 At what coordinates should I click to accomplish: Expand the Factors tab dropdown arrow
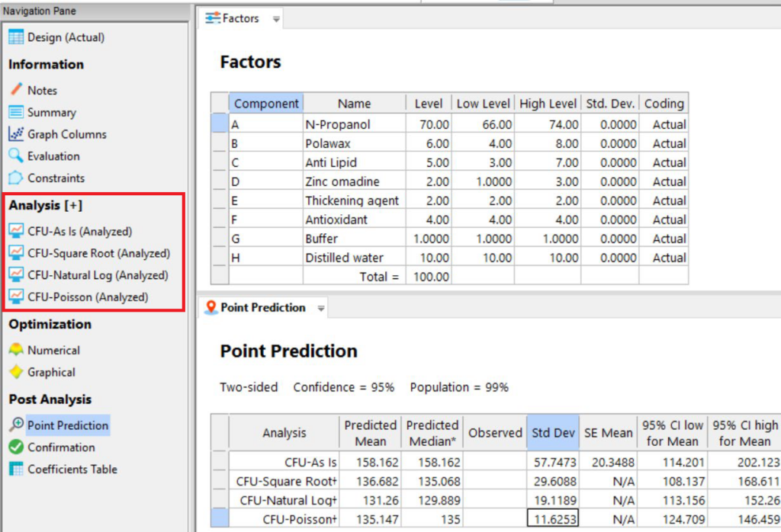276,19
